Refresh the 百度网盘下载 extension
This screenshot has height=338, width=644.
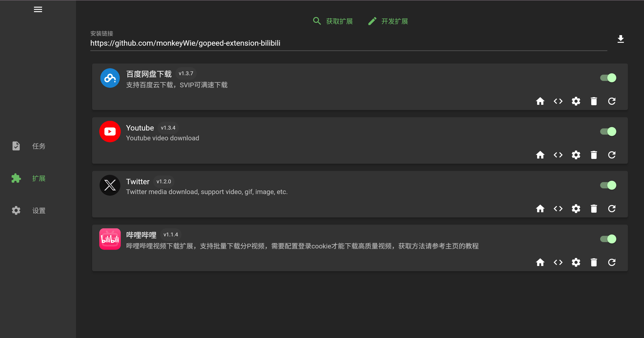pyautogui.click(x=612, y=101)
